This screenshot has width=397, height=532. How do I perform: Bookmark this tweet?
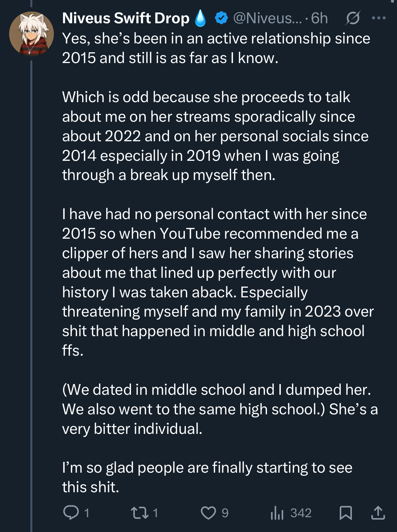[x=346, y=513]
